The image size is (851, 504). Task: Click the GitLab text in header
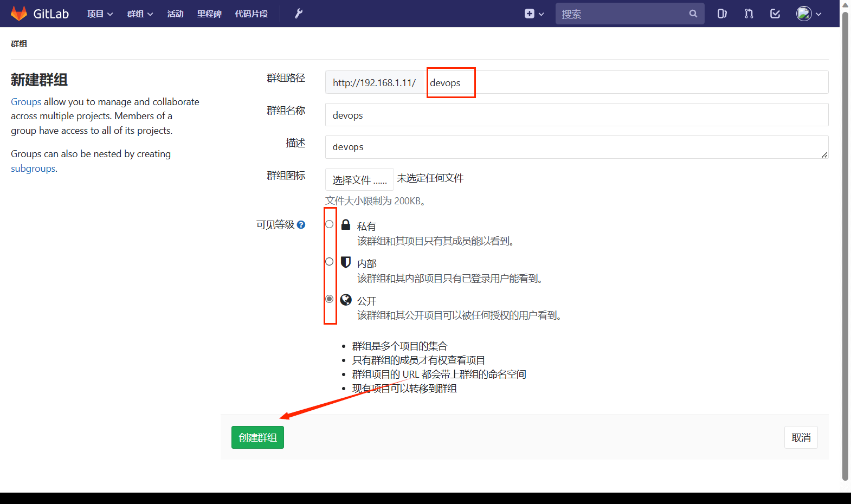tap(51, 14)
